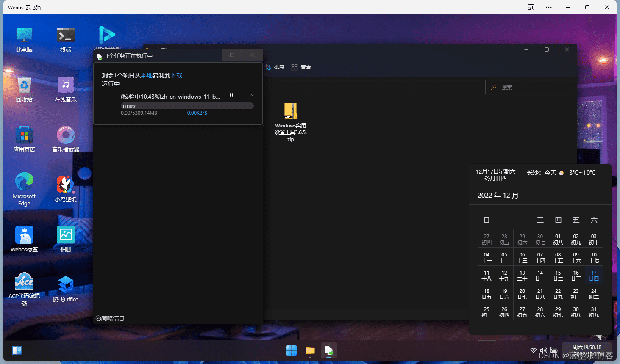Collapse details via 简略信息
Image resolution: width=620 pixels, height=364 pixels.
pyautogui.click(x=110, y=318)
